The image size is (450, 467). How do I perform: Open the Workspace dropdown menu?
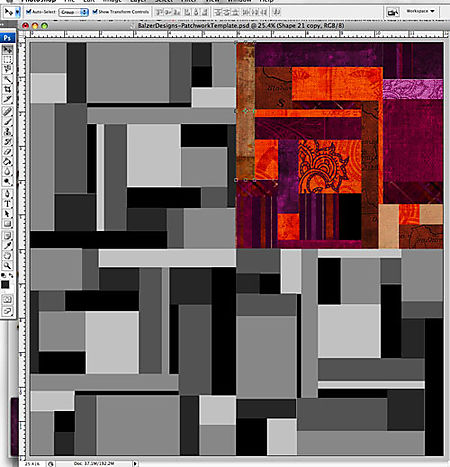(x=420, y=11)
